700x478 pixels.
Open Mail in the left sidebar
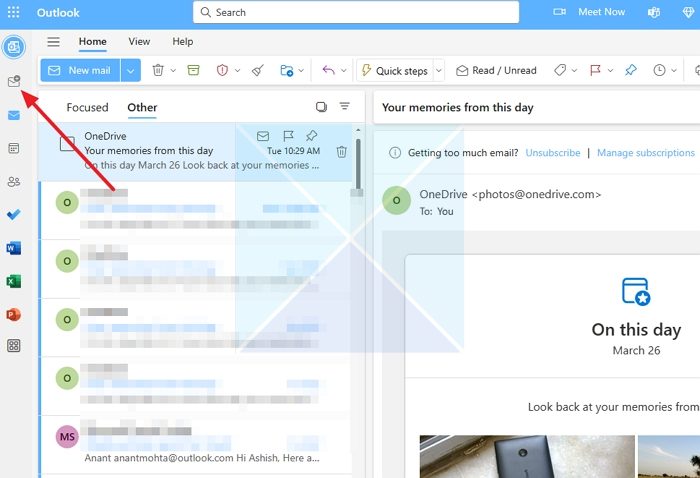click(14, 116)
